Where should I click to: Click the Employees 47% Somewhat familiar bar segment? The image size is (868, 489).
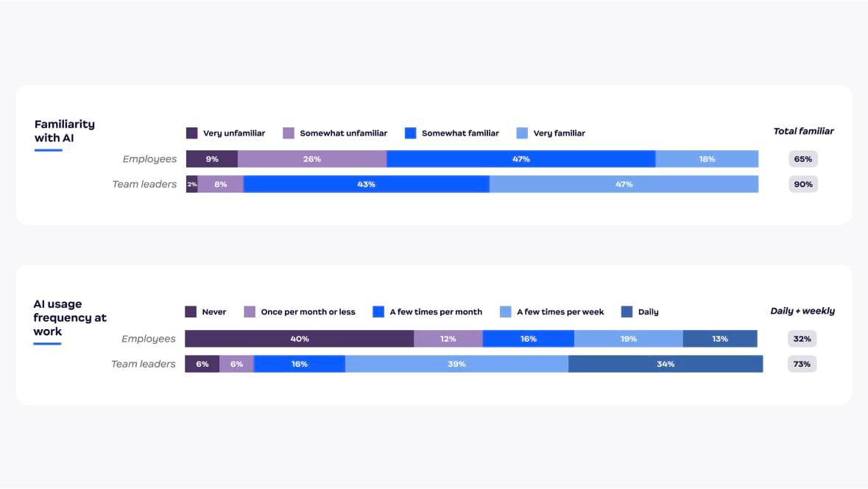[521, 159]
